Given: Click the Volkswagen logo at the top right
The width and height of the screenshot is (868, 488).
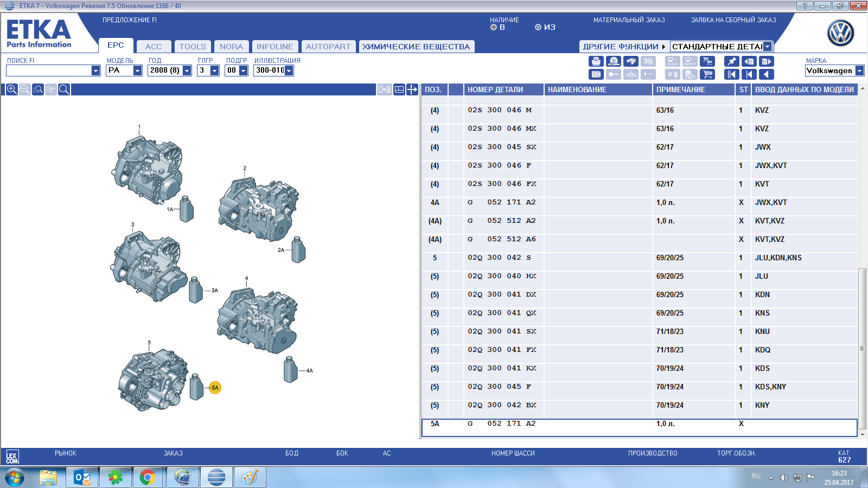Looking at the screenshot, I should (840, 33).
